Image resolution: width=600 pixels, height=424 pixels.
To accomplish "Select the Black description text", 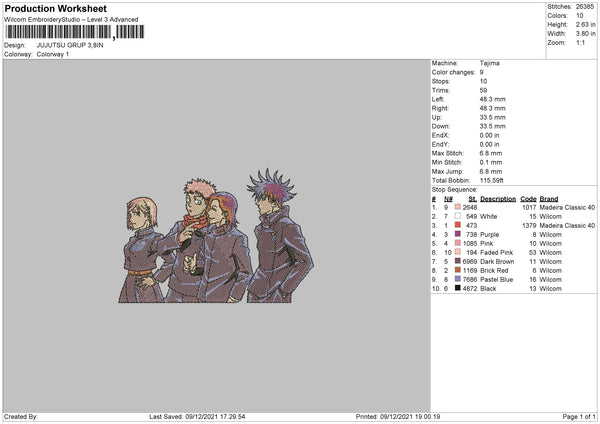I will pyautogui.click(x=488, y=289).
